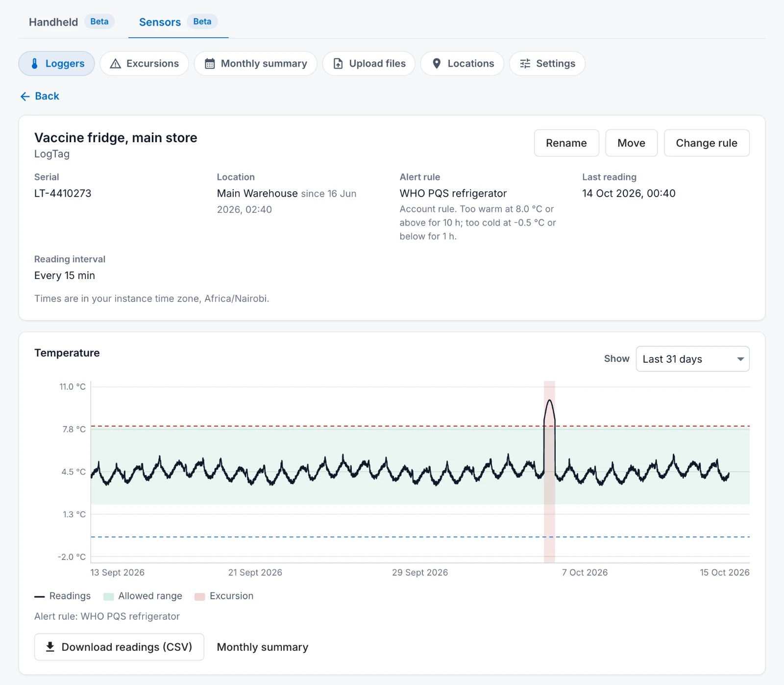
Task: Click the Move button
Action: [631, 143]
